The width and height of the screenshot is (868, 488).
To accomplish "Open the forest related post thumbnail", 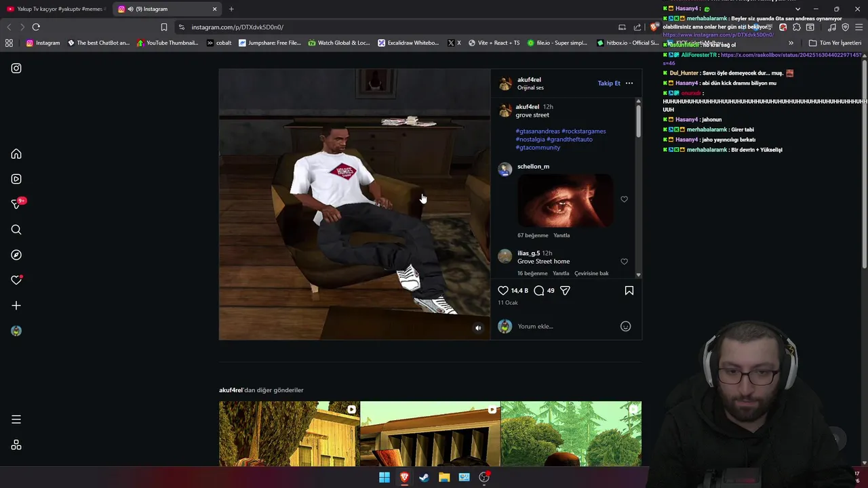I will tap(571, 434).
